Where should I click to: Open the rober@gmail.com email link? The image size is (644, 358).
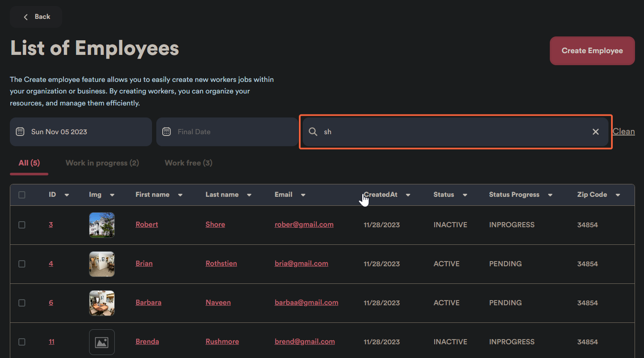pos(304,224)
